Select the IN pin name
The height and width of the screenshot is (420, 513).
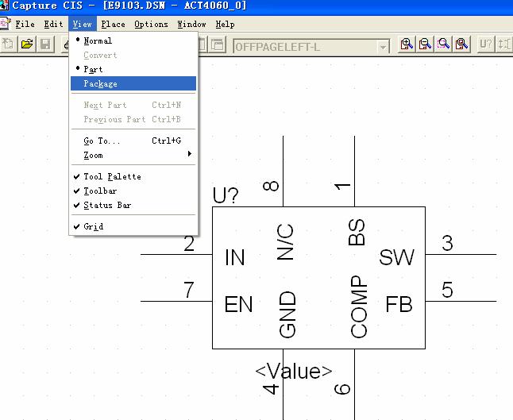pyautogui.click(x=235, y=257)
